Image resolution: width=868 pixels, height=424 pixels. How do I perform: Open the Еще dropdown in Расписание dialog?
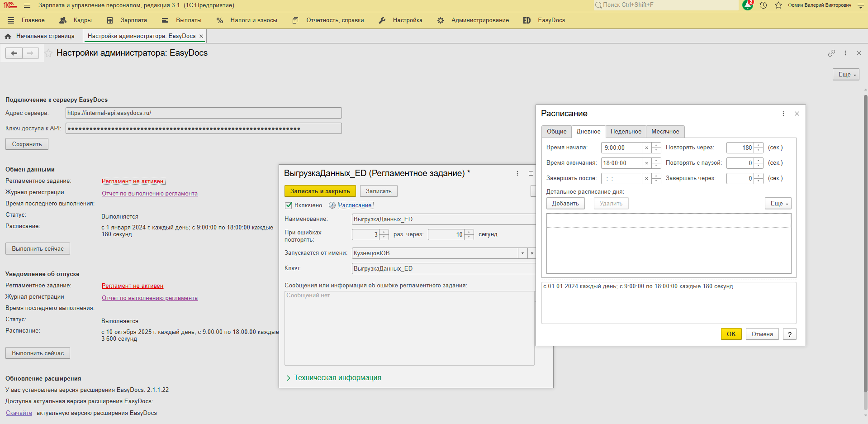778,204
